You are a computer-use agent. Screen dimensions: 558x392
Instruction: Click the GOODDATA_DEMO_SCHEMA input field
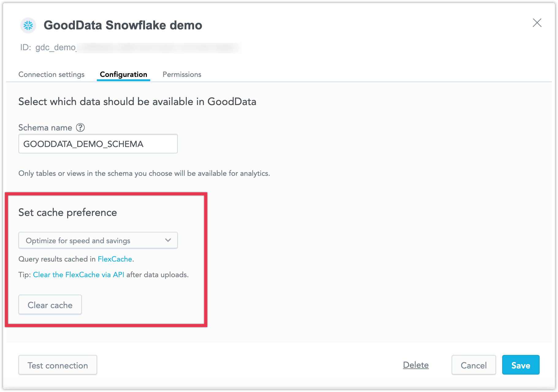(x=98, y=144)
